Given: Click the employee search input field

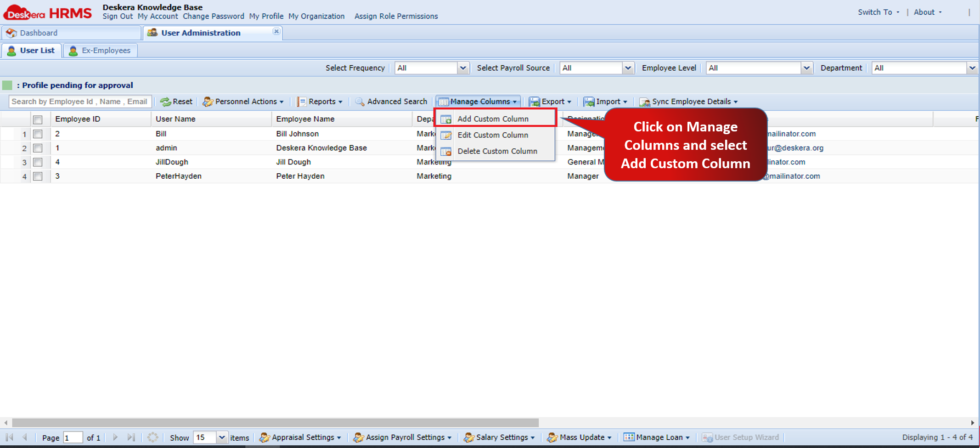Looking at the screenshot, I should pos(80,102).
